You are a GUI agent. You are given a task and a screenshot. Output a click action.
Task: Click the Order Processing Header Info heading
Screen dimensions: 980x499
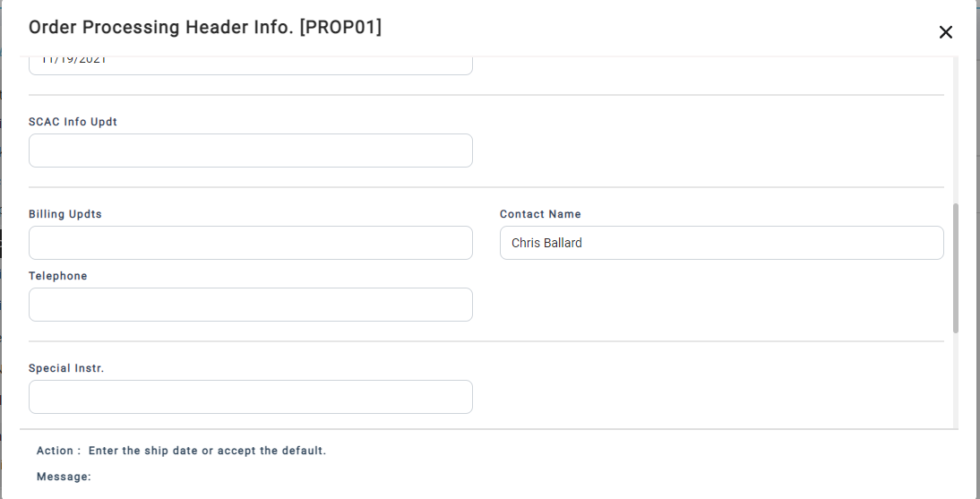tap(161, 28)
